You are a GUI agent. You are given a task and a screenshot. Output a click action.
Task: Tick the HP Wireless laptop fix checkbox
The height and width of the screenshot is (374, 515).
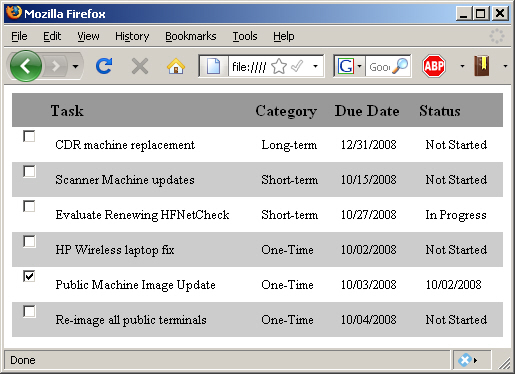click(x=29, y=241)
